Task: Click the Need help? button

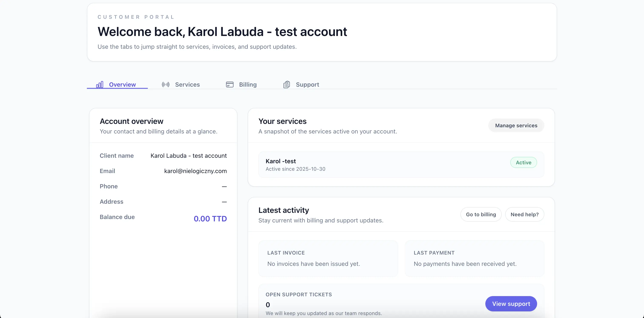Action: point(525,214)
